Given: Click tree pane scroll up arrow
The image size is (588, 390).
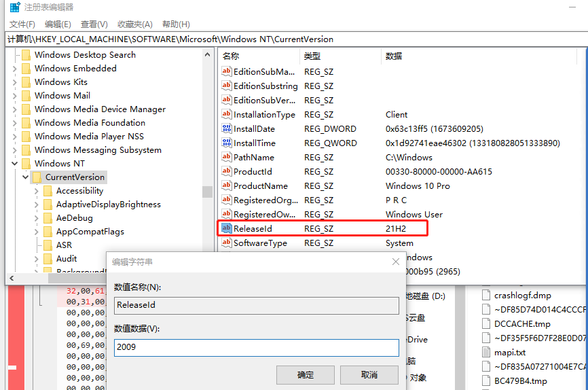Looking at the screenshot, I should tap(207, 55).
